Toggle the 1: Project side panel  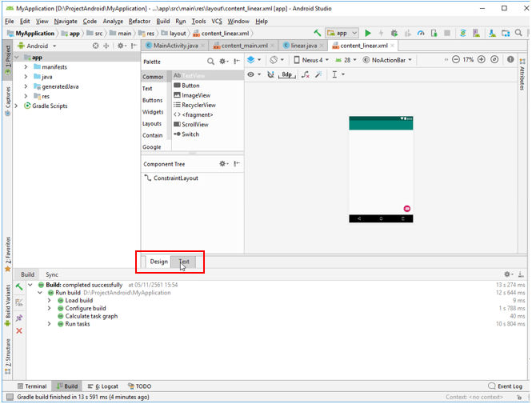[x=7, y=60]
